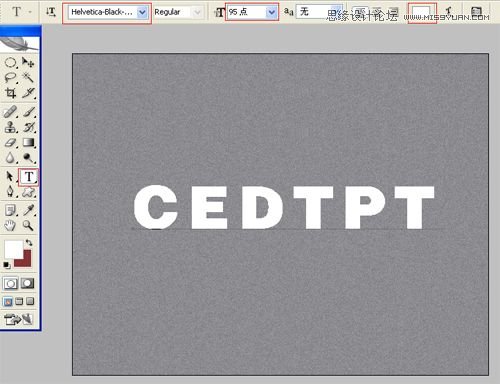Select the Elliptical Marquee tool
The width and height of the screenshot is (500, 384).
(11, 63)
